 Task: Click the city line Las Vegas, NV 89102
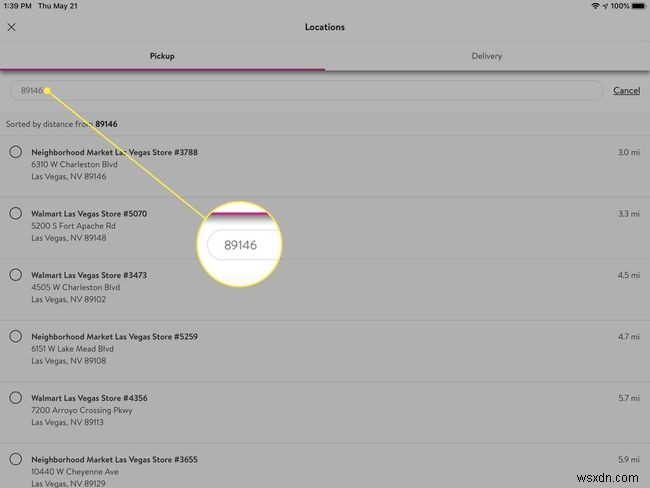coord(69,299)
